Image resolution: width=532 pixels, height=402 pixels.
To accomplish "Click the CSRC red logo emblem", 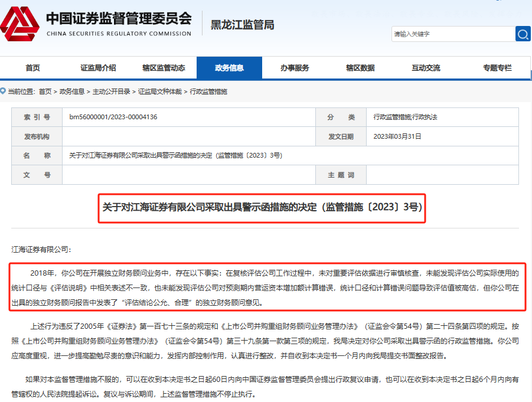I will [x=19, y=24].
